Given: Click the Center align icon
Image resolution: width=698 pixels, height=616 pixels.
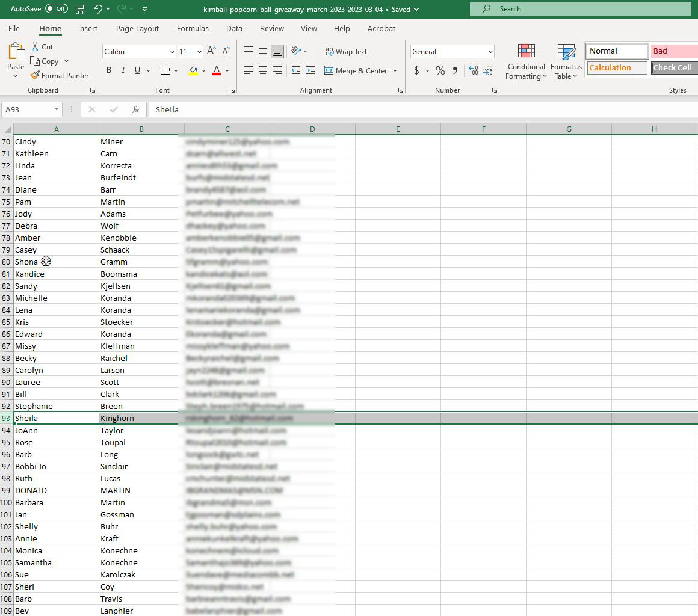Looking at the screenshot, I should (x=263, y=70).
